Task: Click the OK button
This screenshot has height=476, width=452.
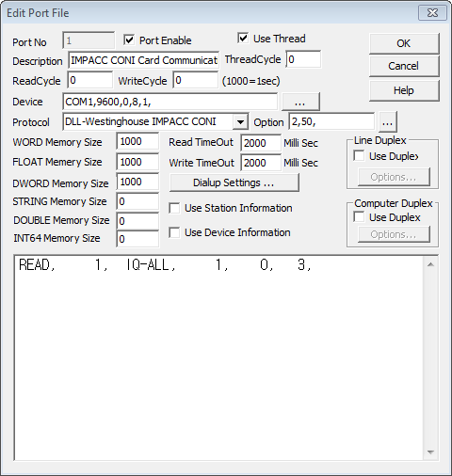Action: pos(404,43)
